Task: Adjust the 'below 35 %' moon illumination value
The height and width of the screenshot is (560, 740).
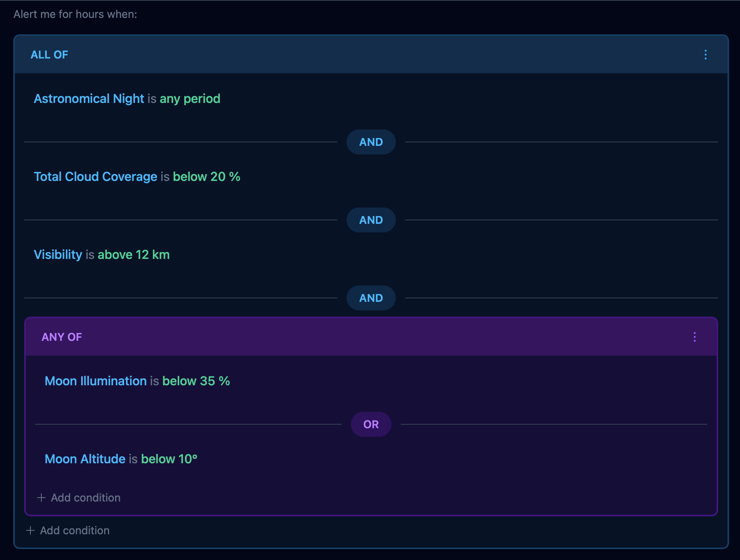Action: coord(196,381)
